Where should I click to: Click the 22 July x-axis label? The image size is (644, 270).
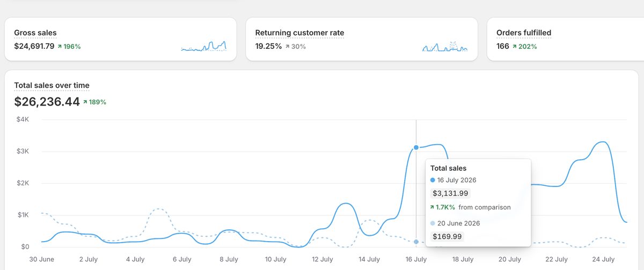tap(556, 259)
